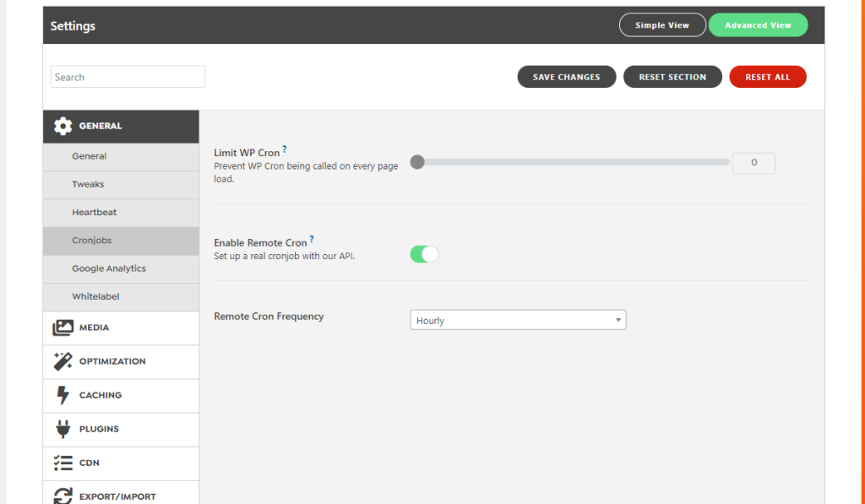
Task: Open the Google Analytics settings section
Action: click(121, 269)
